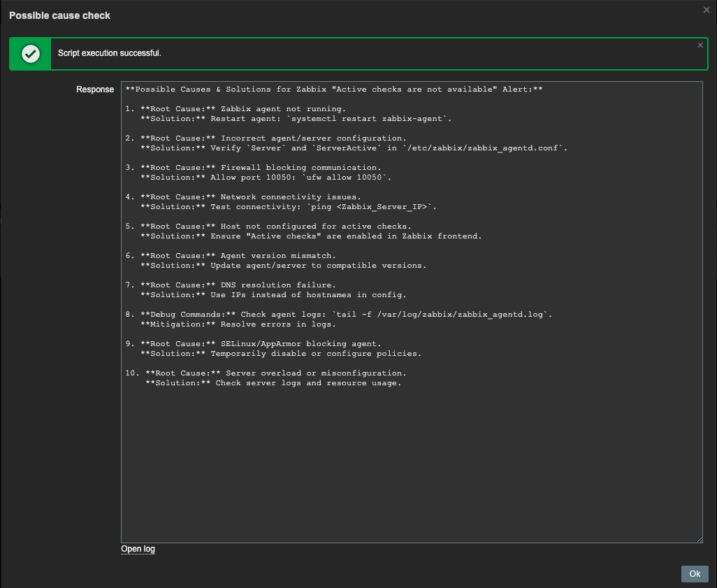Dismiss the script execution success banner
717x588 pixels.
tap(700, 45)
